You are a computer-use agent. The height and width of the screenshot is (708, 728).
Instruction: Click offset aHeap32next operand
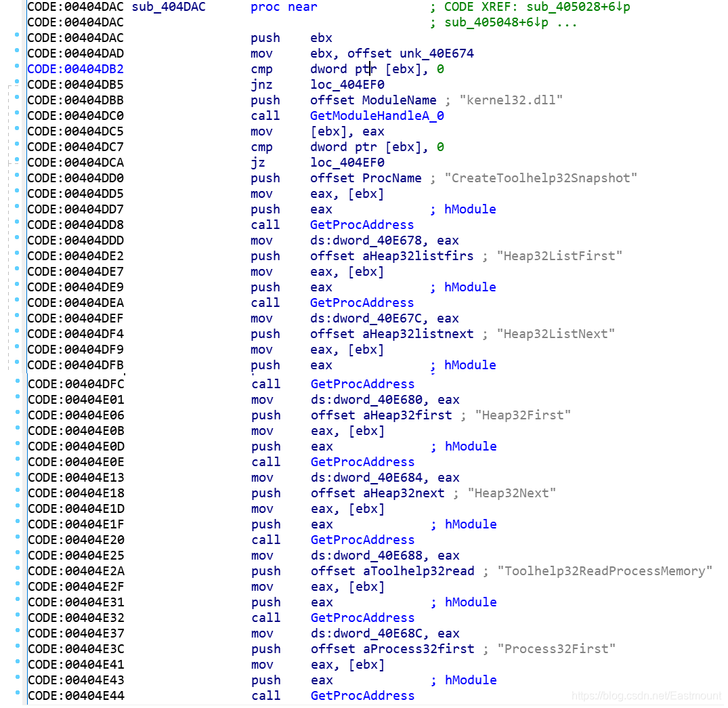[377, 493]
